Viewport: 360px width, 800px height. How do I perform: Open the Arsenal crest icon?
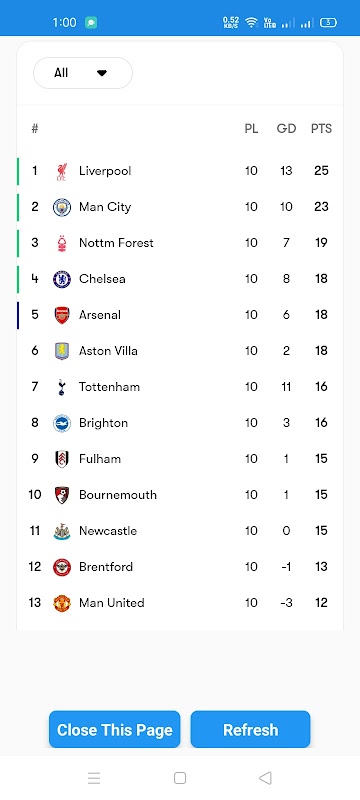(62, 315)
